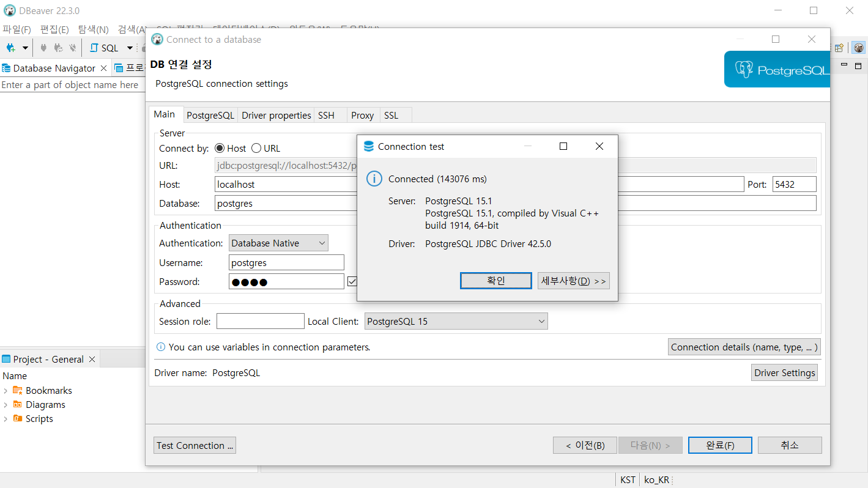Viewport: 868px width, 488px height.
Task: Open the 파일(F) menu
Action: coord(17,29)
